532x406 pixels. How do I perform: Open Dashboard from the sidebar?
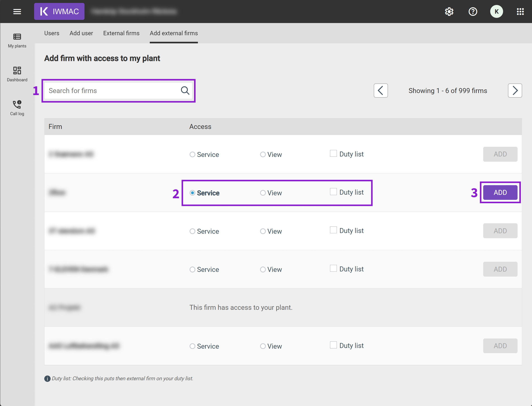tap(17, 75)
